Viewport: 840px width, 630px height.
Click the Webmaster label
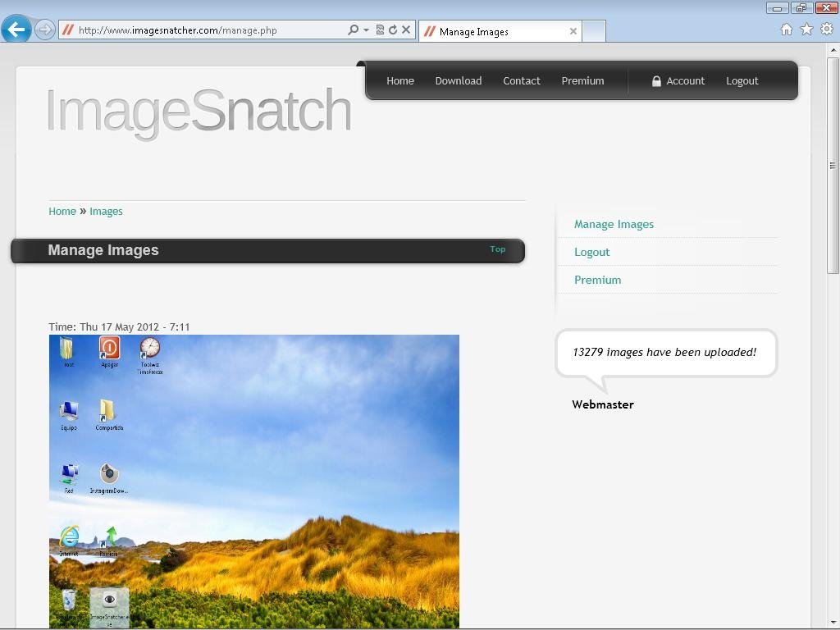point(603,404)
